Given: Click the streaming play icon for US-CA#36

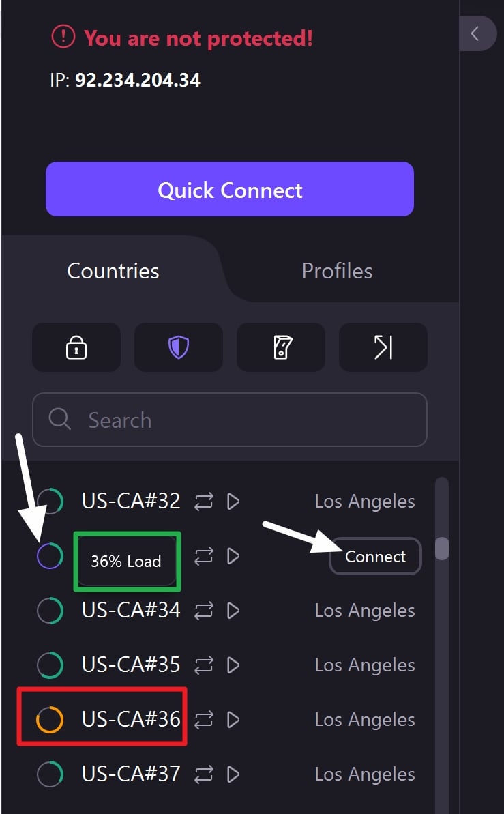Looking at the screenshot, I should click(233, 720).
